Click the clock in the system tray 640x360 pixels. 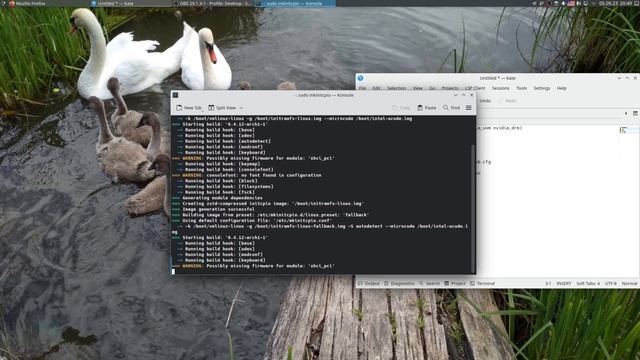615,3
